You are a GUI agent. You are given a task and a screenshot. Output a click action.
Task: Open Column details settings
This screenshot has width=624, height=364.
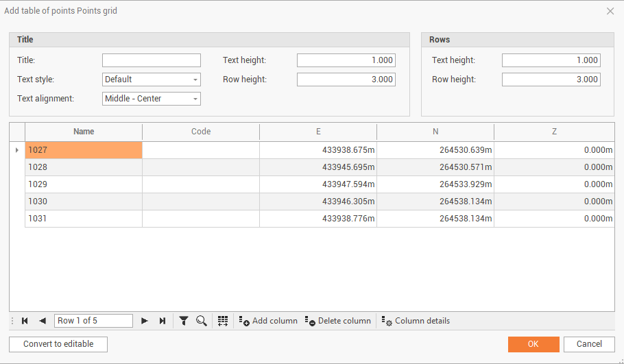(x=416, y=321)
